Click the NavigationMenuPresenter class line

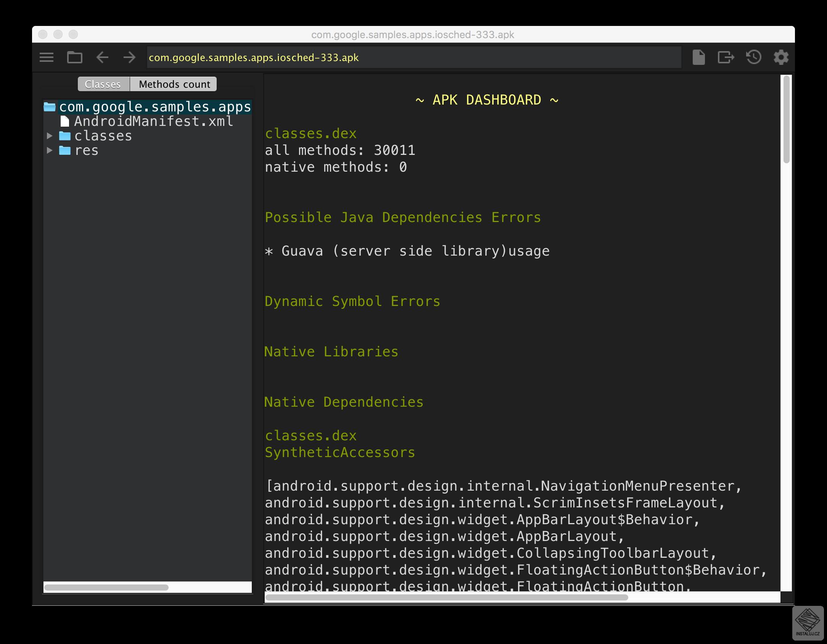[504, 486]
